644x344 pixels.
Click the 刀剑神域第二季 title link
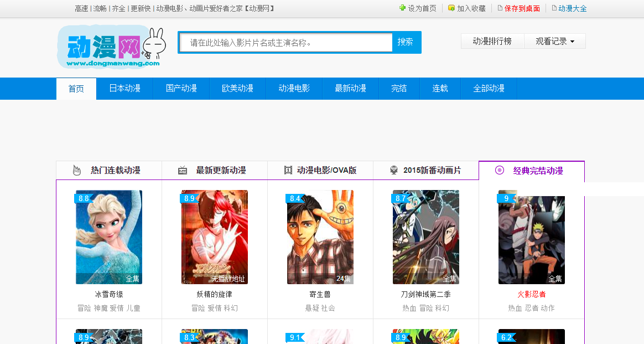(426, 294)
